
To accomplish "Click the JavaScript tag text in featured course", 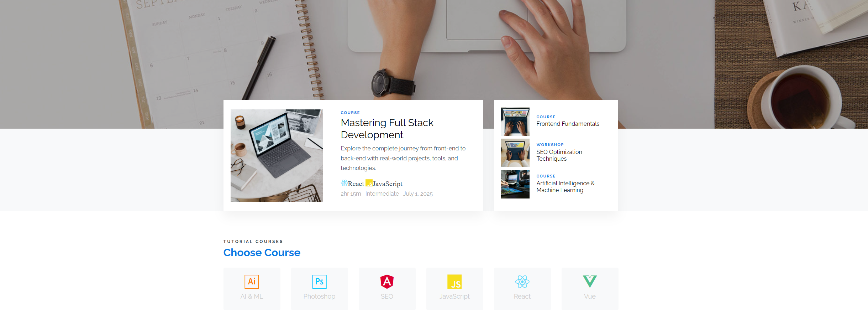I will click(x=388, y=184).
